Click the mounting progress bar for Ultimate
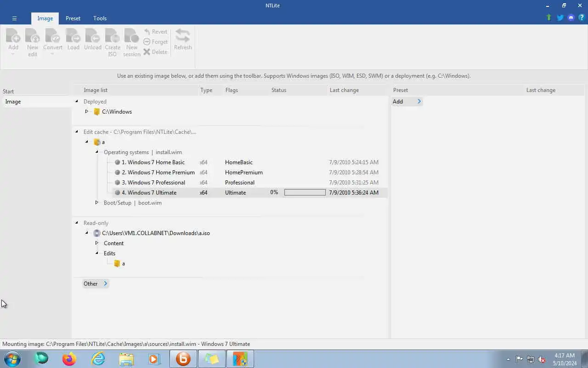 [x=305, y=193]
